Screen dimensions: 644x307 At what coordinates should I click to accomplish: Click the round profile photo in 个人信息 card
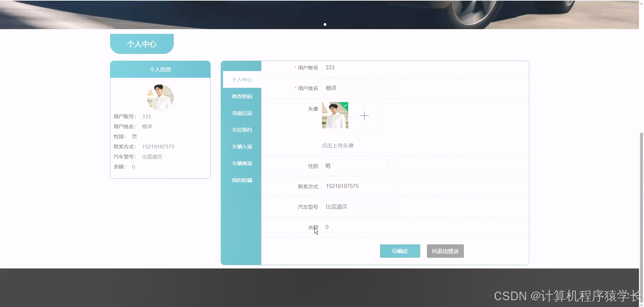tap(160, 98)
